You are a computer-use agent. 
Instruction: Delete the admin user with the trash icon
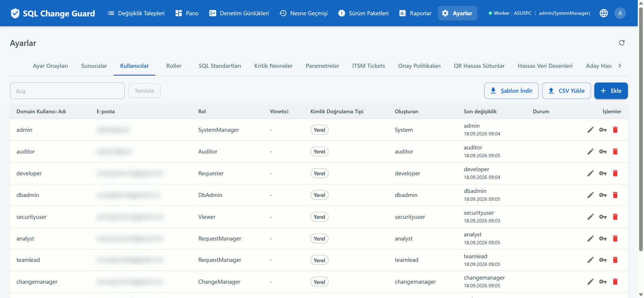[615, 130]
